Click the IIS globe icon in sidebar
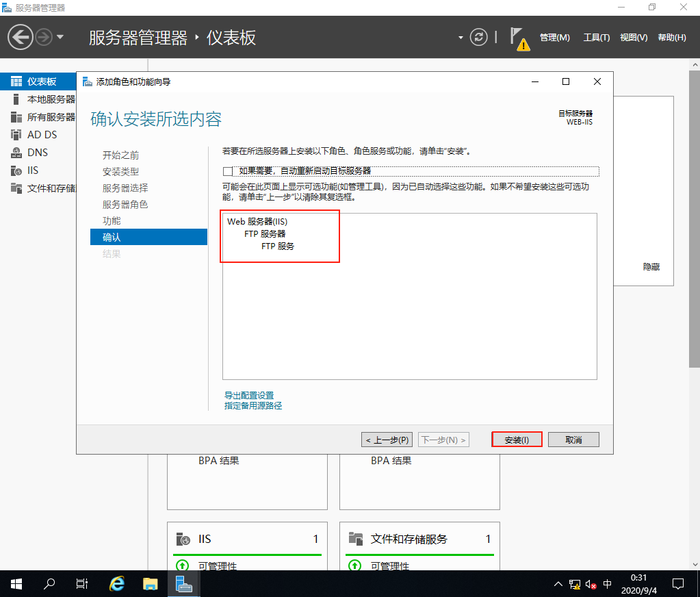Image resolution: width=700 pixels, height=597 pixels. pos(16,170)
